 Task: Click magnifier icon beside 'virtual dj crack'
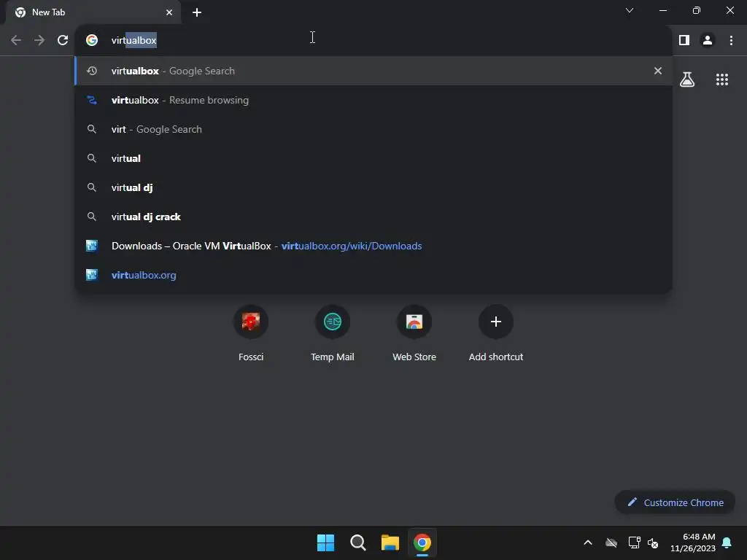(x=92, y=217)
